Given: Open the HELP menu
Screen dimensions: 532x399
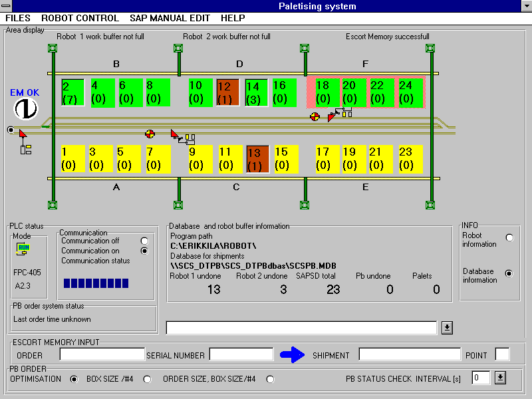Looking at the screenshot, I should [x=233, y=18].
